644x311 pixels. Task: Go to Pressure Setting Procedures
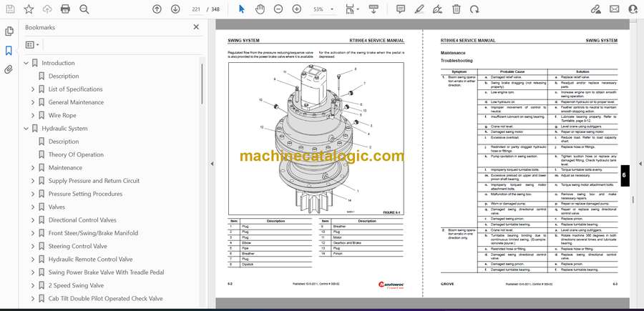[85, 194]
